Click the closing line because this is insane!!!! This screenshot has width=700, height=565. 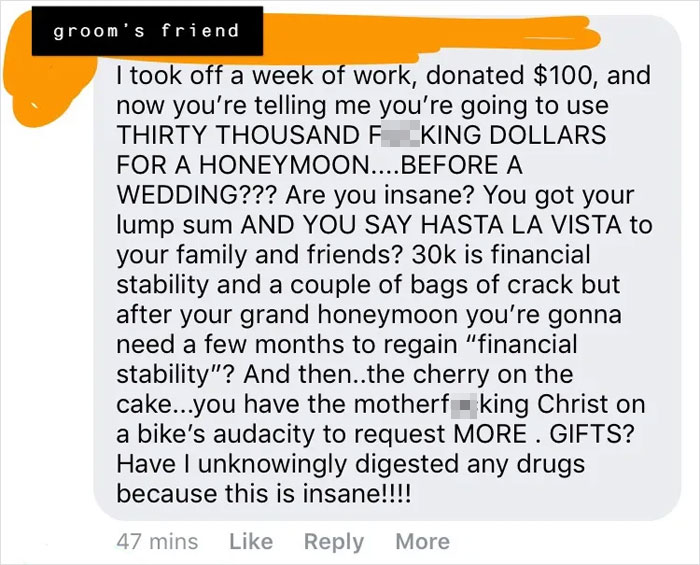pyautogui.click(x=263, y=494)
